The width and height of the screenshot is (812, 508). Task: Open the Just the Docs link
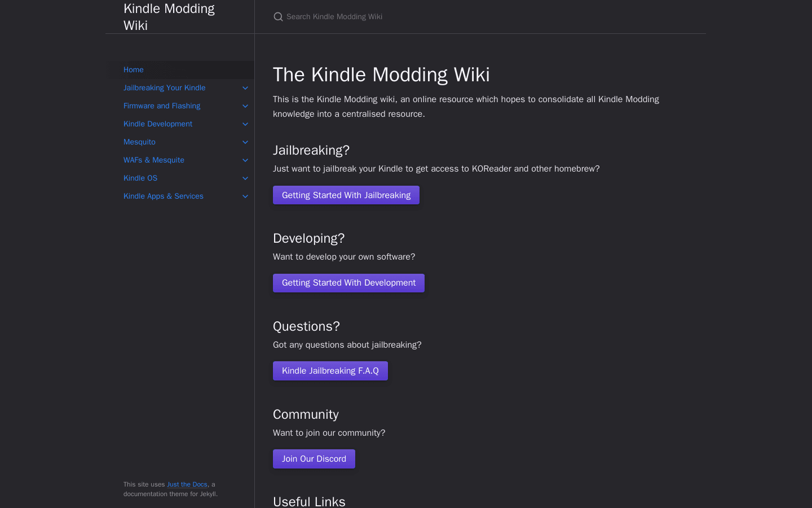pyautogui.click(x=187, y=484)
